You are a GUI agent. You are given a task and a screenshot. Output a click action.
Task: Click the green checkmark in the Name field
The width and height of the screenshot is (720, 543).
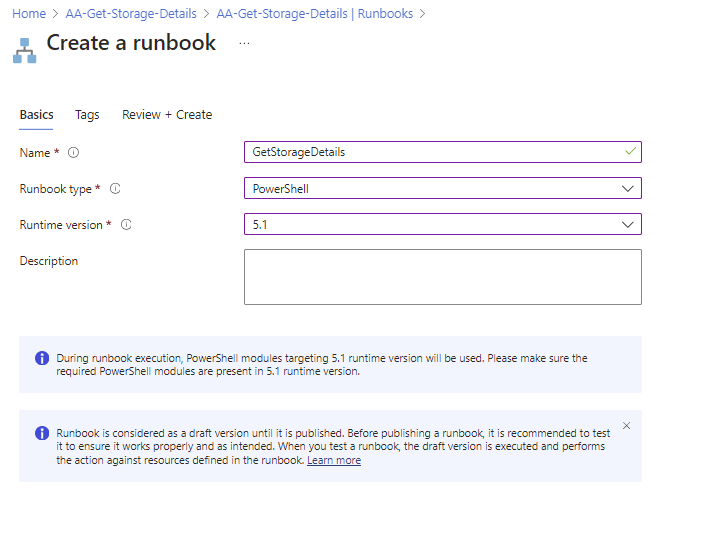pyautogui.click(x=630, y=151)
